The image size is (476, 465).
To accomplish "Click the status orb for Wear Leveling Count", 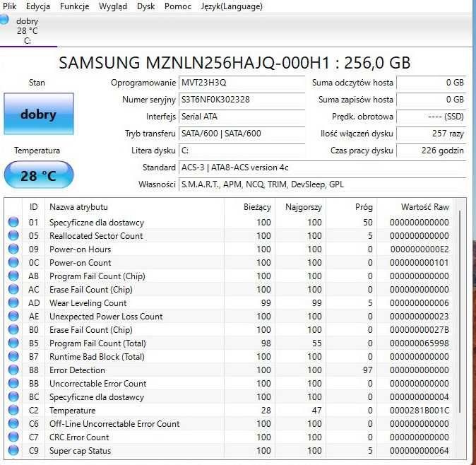I will 13,302.
